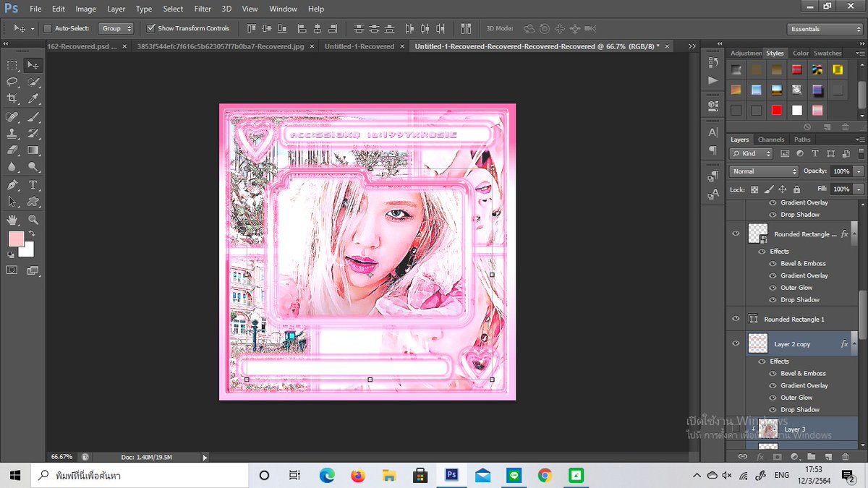The width and height of the screenshot is (868, 488).
Task: Toggle Layer 2 copy's Effects visibility
Action: point(762,361)
